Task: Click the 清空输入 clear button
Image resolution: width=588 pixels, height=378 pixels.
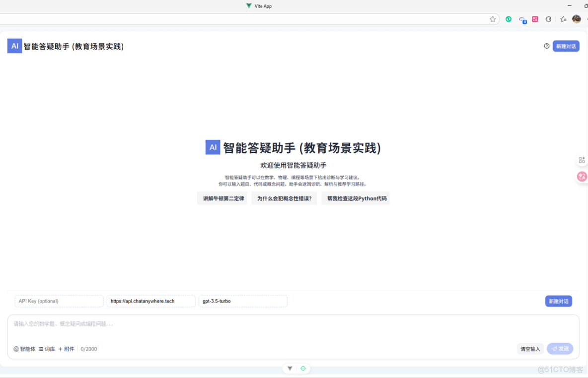Action: [x=530, y=349]
